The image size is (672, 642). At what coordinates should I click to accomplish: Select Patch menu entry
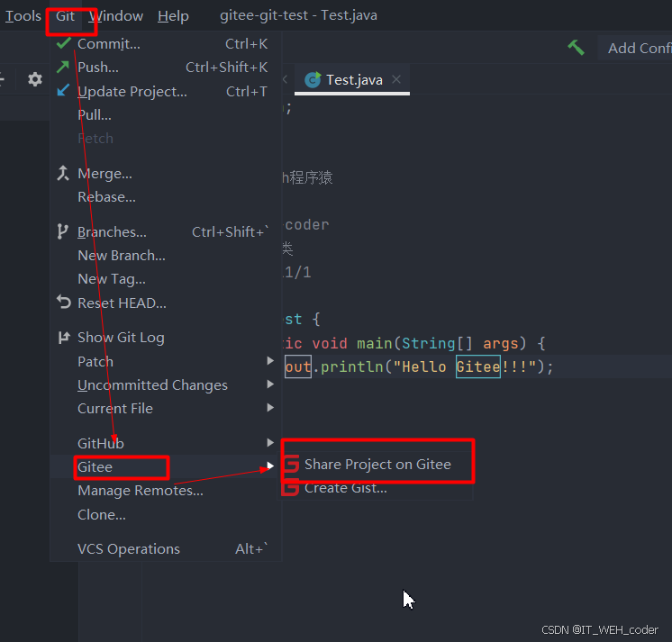(166, 361)
